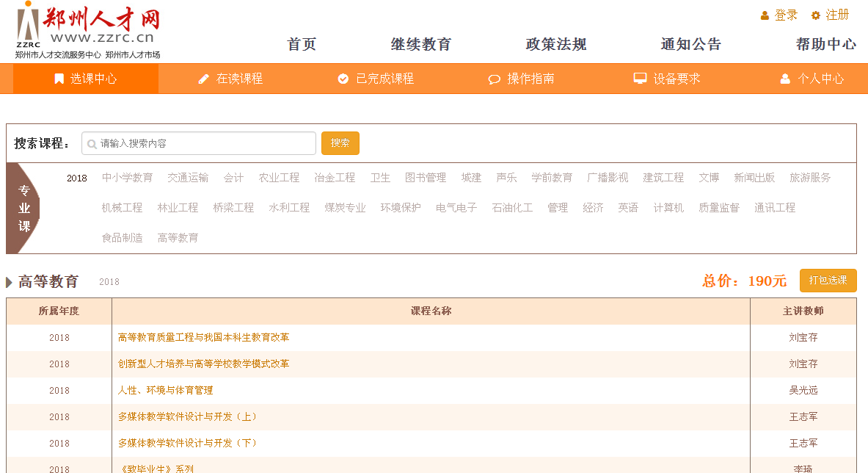Image resolution: width=868 pixels, height=473 pixels.
Task: Click the monitor icon for 设备要求
Action: (x=640, y=79)
